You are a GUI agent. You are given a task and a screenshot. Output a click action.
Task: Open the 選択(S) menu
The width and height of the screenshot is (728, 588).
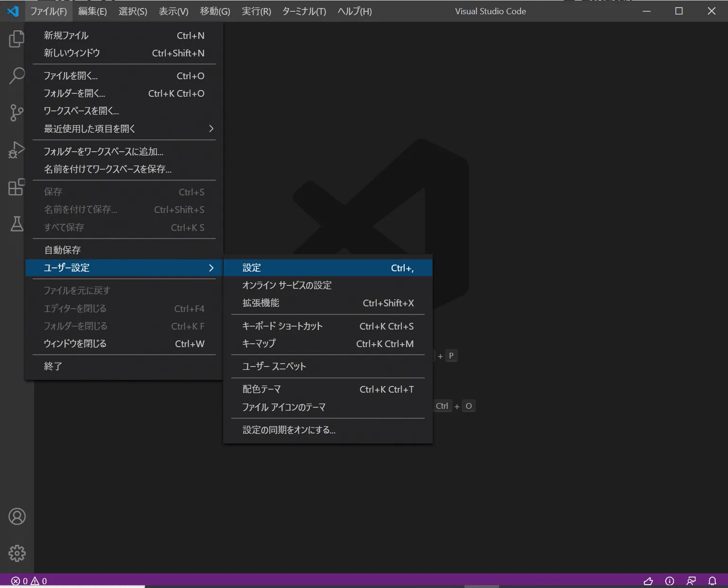point(133,11)
